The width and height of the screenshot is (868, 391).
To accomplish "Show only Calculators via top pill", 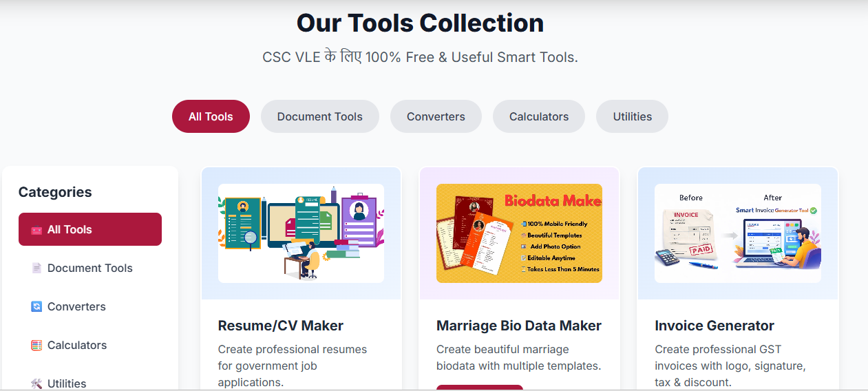I will [x=539, y=116].
